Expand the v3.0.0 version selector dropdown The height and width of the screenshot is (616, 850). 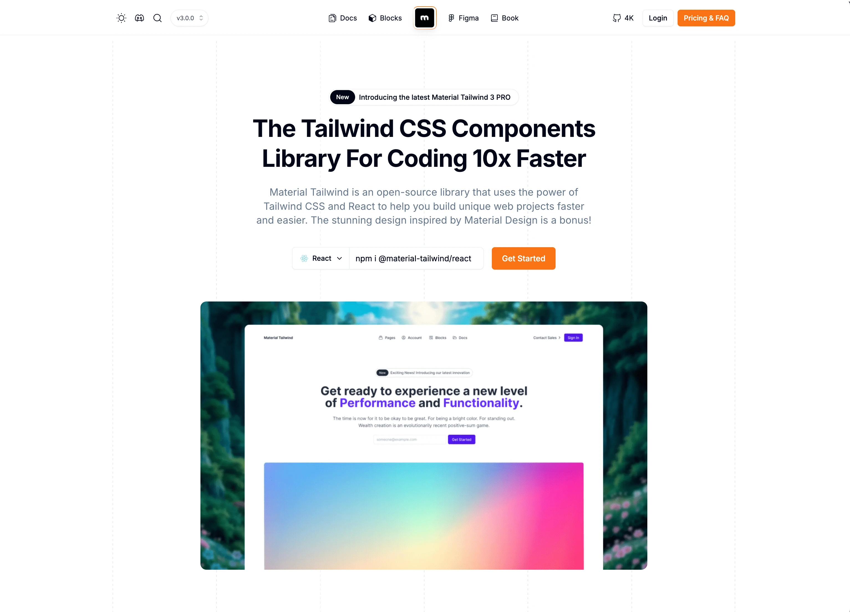189,18
